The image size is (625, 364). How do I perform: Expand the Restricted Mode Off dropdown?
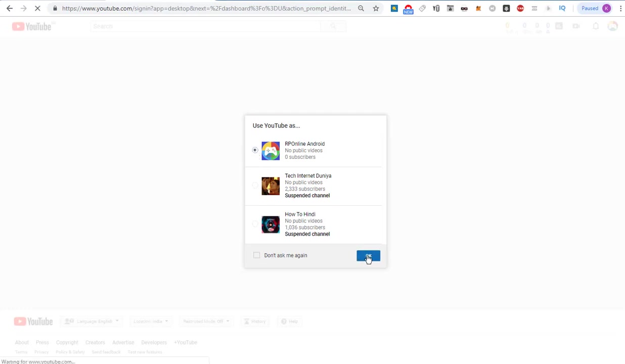pos(206,322)
